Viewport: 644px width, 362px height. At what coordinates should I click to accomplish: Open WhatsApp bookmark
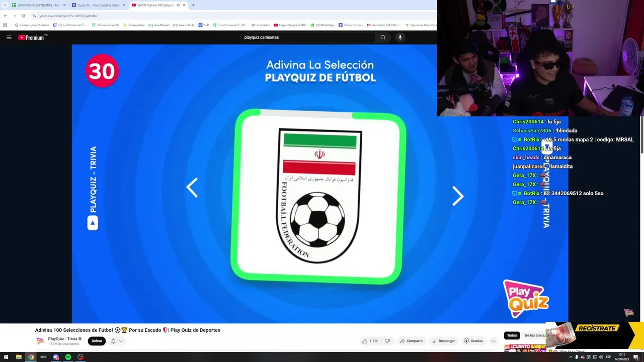[x=323, y=25]
